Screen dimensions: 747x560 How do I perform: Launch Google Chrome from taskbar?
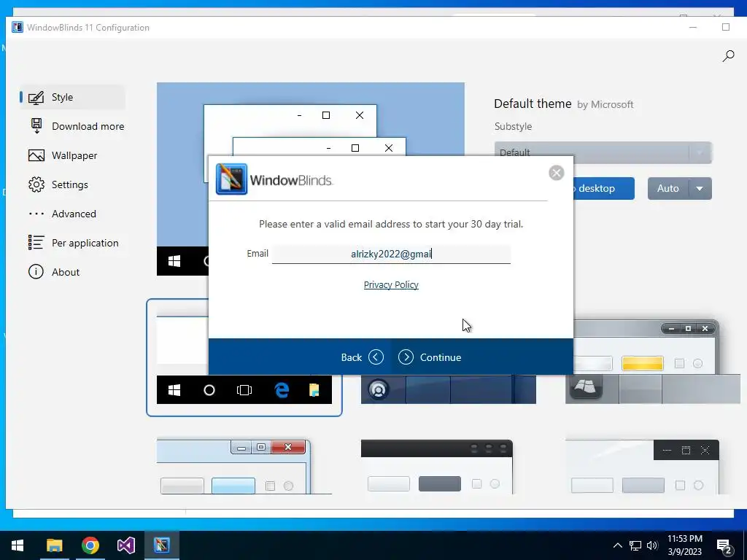[90, 545]
